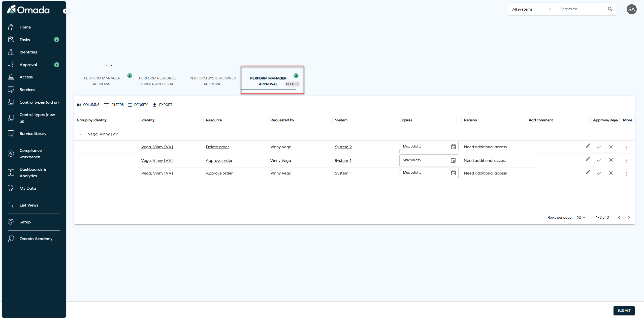Open the SA user avatar menu

tap(631, 9)
